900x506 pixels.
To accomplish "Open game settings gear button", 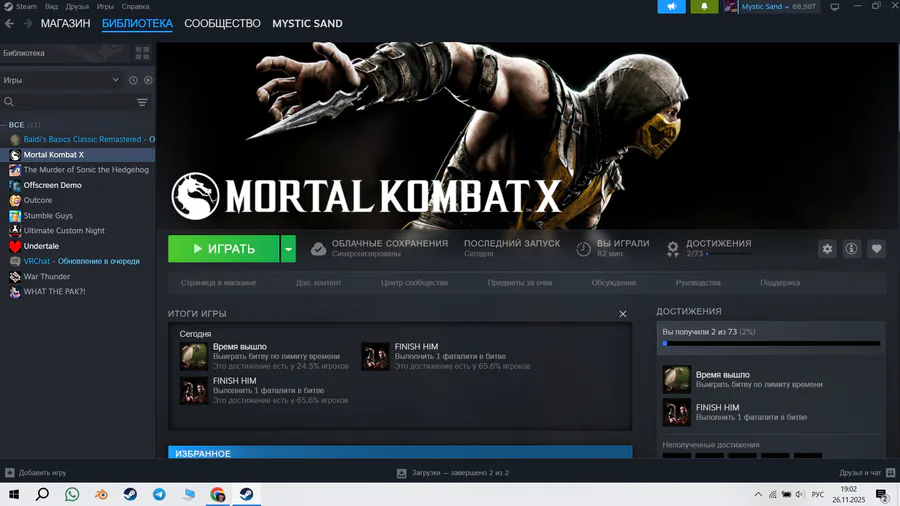I will 827,249.
